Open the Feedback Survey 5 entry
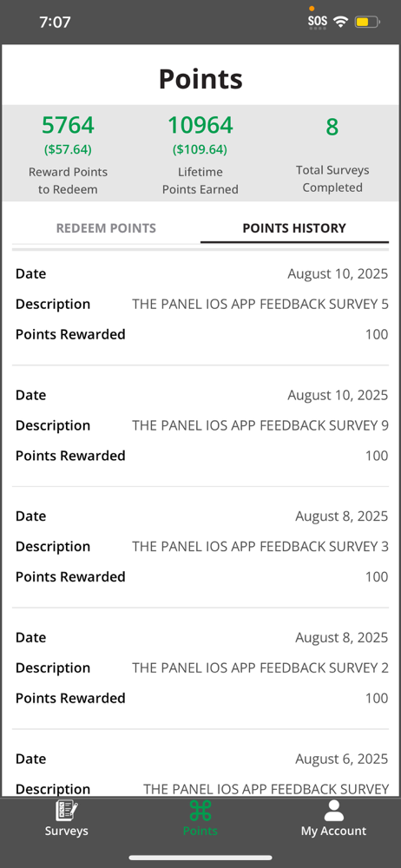This screenshot has width=401, height=868. click(x=200, y=304)
